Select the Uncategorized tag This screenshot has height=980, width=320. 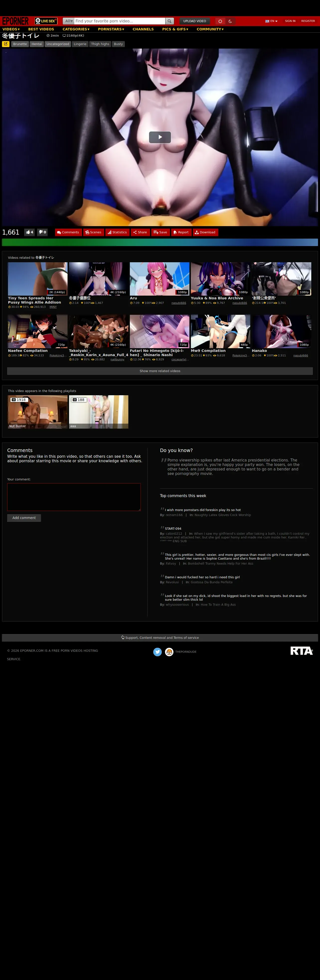pyautogui.click(x=58, y=44)
